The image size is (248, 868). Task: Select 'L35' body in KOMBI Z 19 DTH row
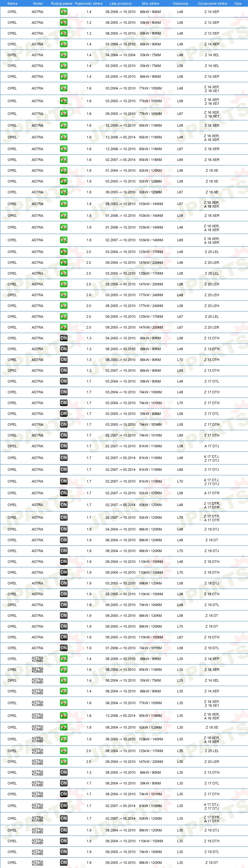pyautogui.click(x=180, y=841)
